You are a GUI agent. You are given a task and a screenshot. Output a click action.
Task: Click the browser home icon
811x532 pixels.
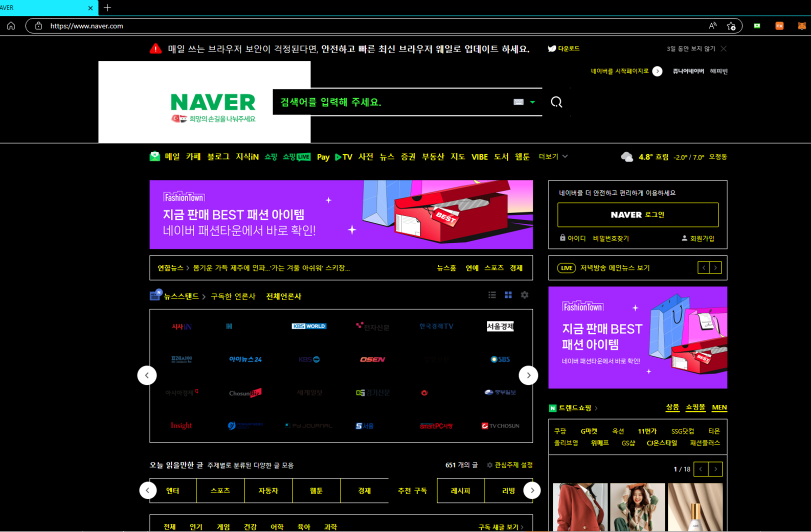pos(11,26)
